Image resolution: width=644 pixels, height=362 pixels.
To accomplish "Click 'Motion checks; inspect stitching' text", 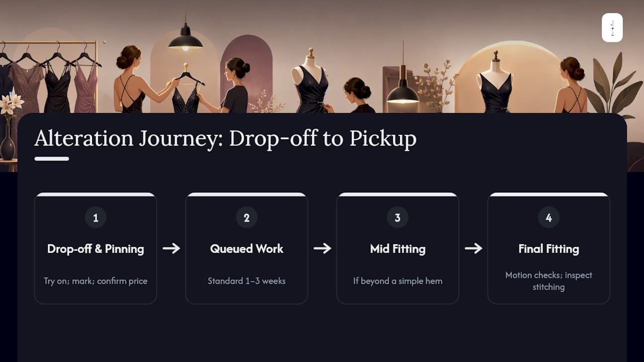I will [x=548, y=281].
